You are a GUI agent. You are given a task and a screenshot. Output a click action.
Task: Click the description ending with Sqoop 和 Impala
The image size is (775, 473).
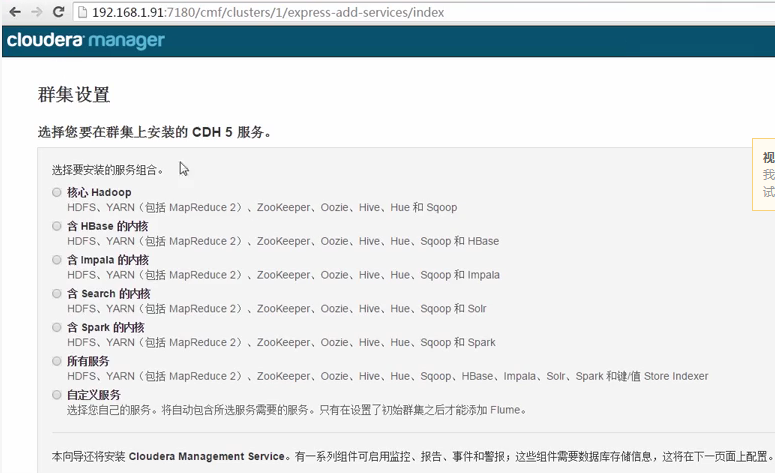[x=284, y=274]
